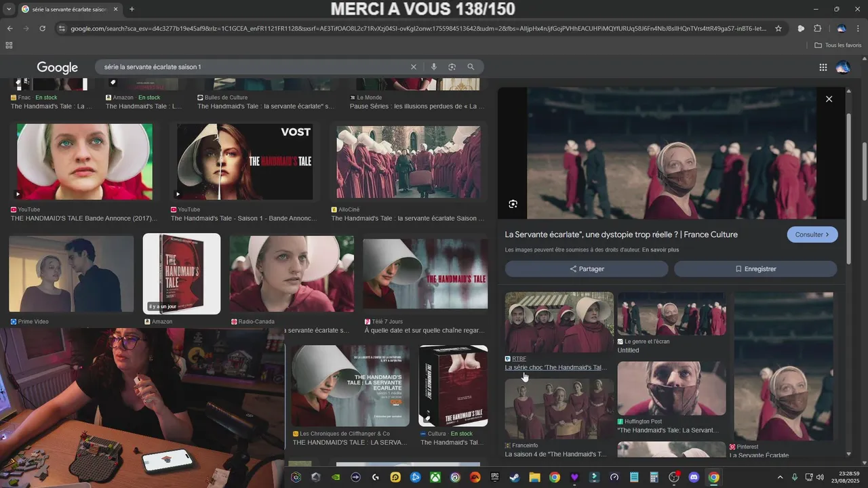This screenshot has width=868, height=488.
Task: Show hidden tray icons chevron
Action: tap(780, 477)
